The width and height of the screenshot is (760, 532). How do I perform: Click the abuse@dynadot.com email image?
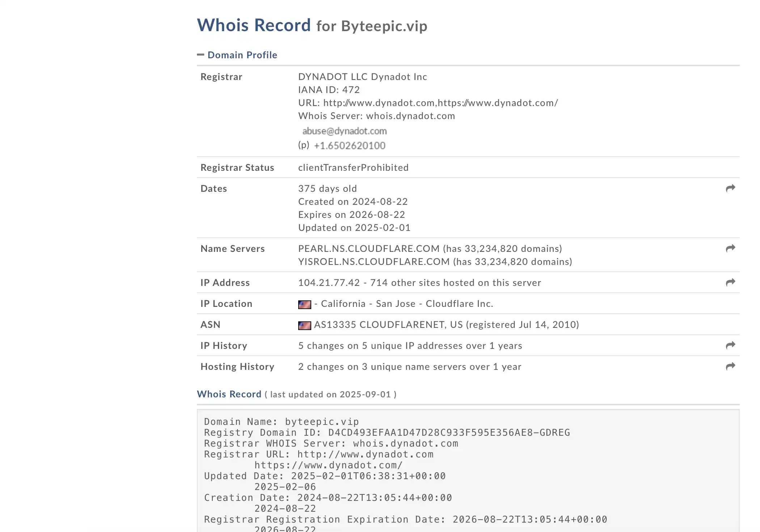[344, 131]
